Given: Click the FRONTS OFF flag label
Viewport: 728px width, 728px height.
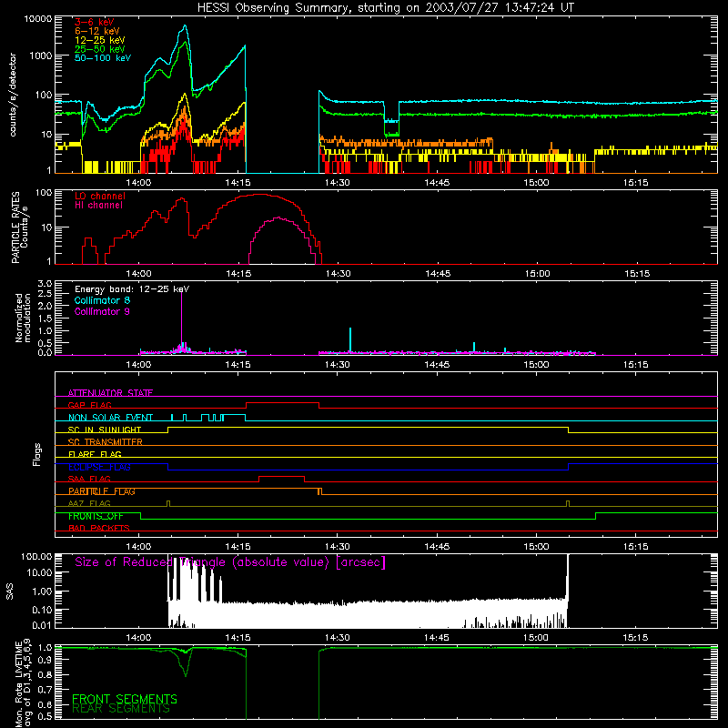Looking at the screenshot, I should [x=96, y=516].
